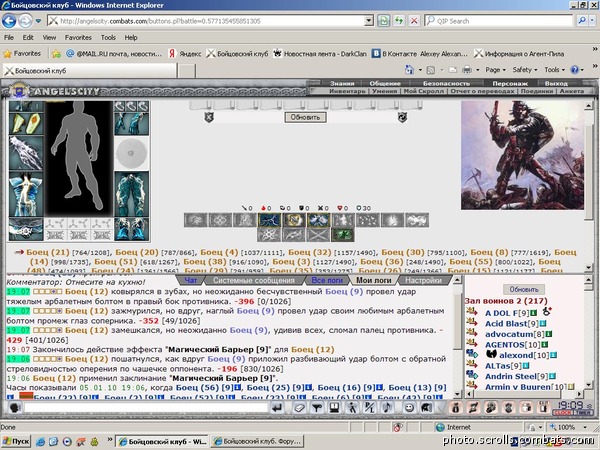Click browser Back button
The image size is (600, 450).
[x=9, y=21]
